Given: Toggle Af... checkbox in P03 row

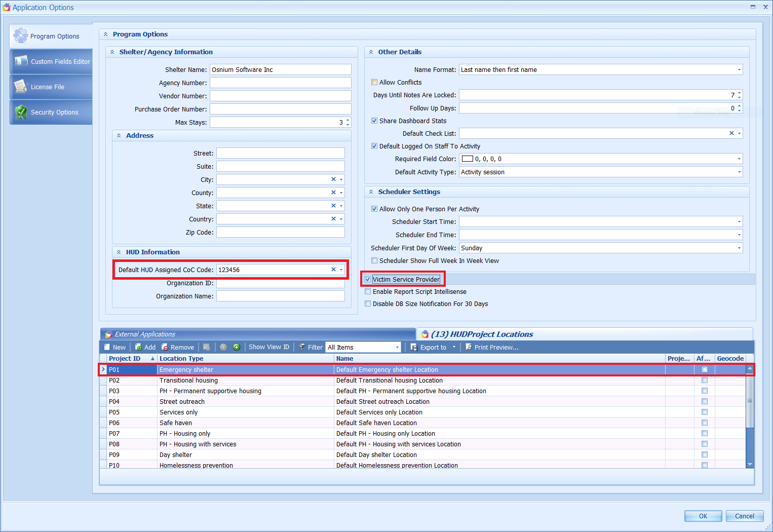Looking at the screenshot, I should [x=705, y=391].
